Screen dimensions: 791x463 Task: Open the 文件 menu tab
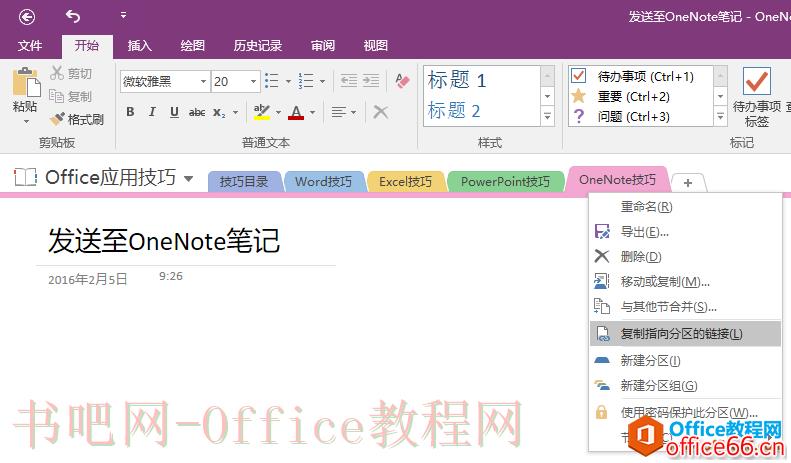30,46
